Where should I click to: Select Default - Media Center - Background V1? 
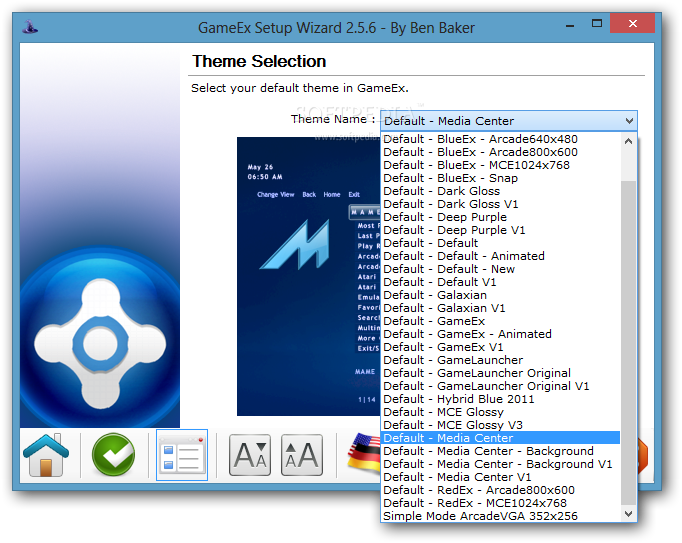[x=500, y=464]
